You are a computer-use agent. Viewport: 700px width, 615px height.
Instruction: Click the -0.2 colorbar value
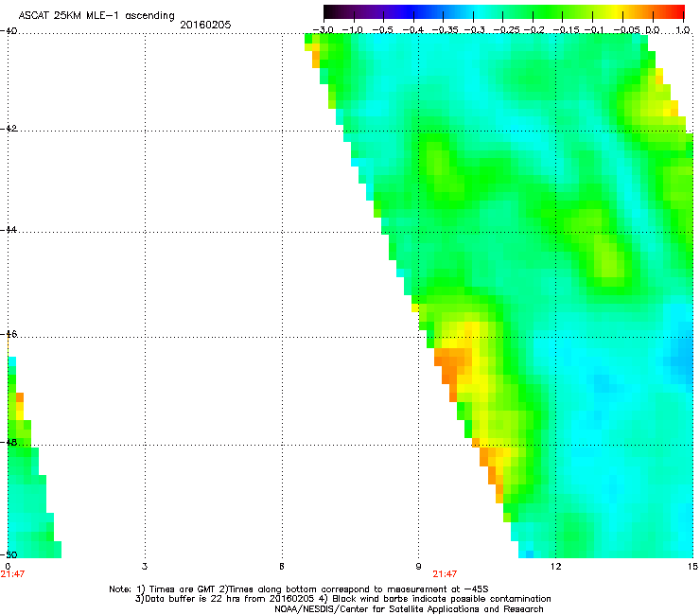click(534, 30)
